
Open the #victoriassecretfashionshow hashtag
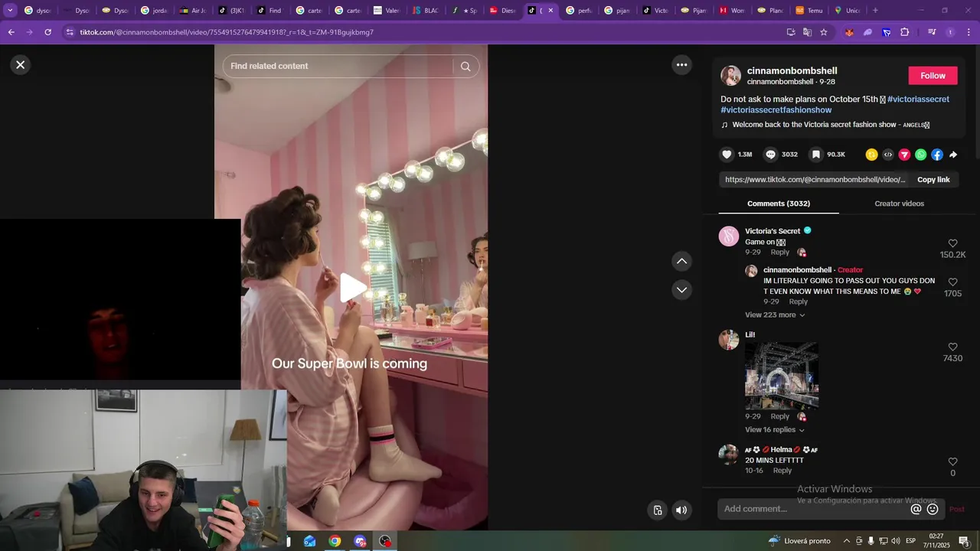pos(776,110)
